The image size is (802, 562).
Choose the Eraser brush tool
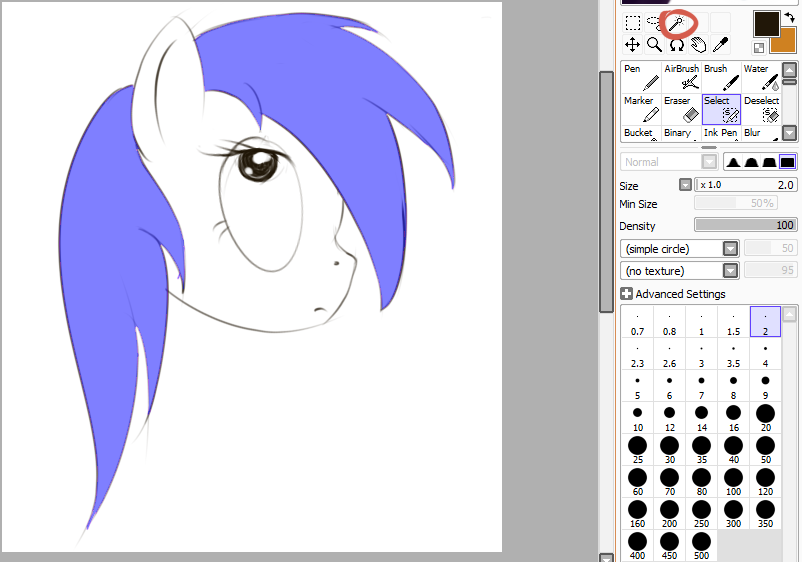click(x=680, y=109)
